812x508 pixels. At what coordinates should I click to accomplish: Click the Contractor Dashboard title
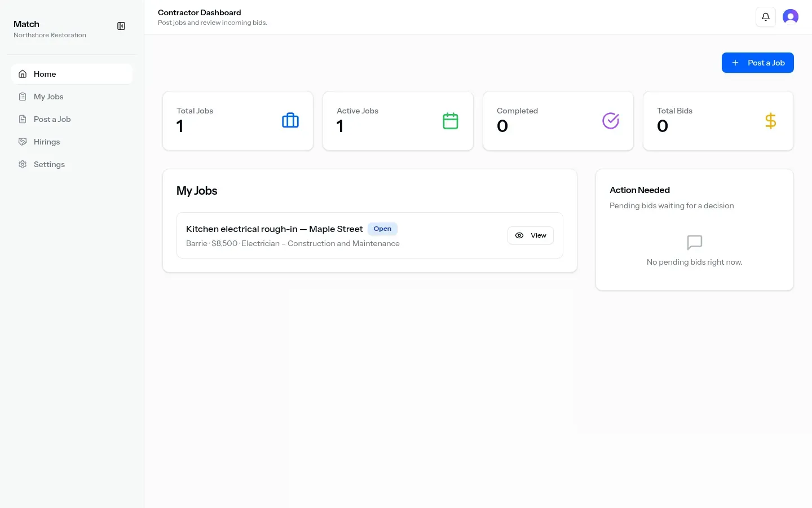200,12
